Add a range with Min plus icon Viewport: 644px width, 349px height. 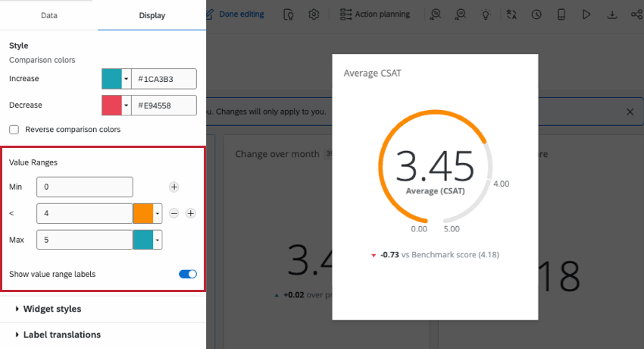pos(174,187)
